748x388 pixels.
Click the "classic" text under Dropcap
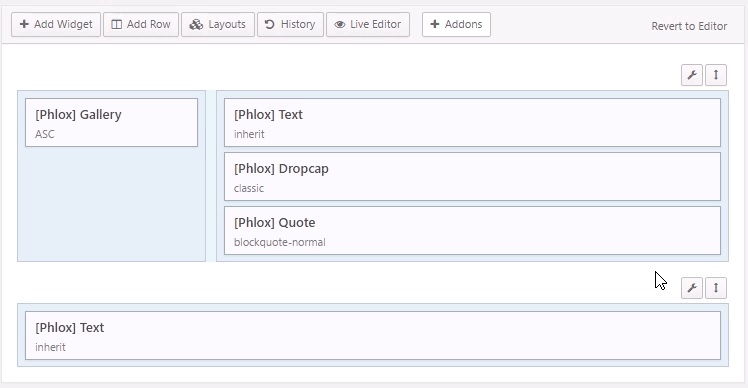tap(249, 188)
